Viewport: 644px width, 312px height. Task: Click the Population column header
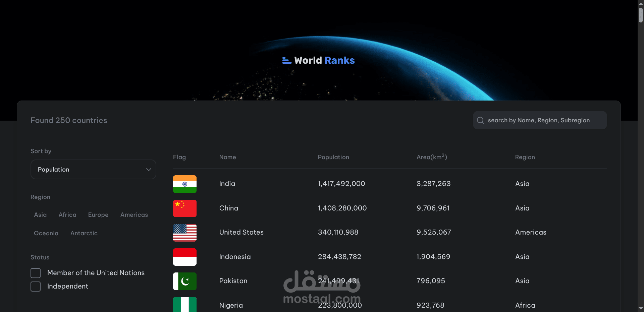333,157
